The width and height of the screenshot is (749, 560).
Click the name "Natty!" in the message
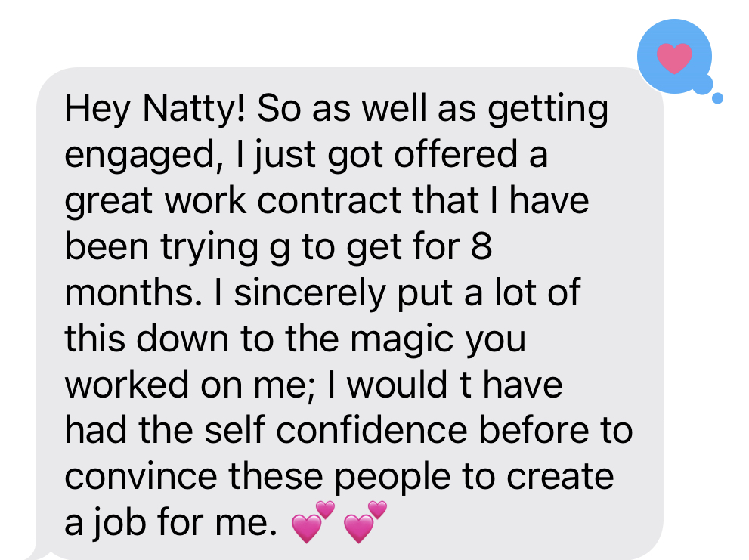tap(194, 109)
